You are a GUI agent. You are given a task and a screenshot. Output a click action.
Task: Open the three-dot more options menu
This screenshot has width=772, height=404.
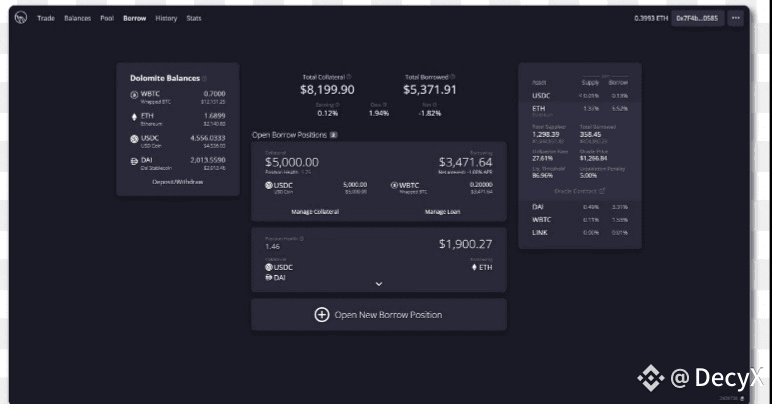click(736, 18)
